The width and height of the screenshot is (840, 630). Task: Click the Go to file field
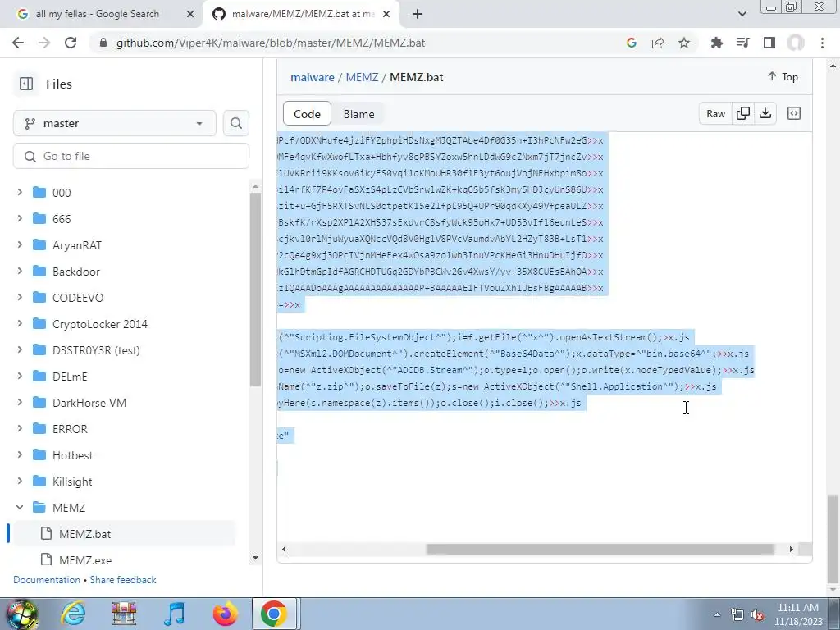[x=131, y=156]
